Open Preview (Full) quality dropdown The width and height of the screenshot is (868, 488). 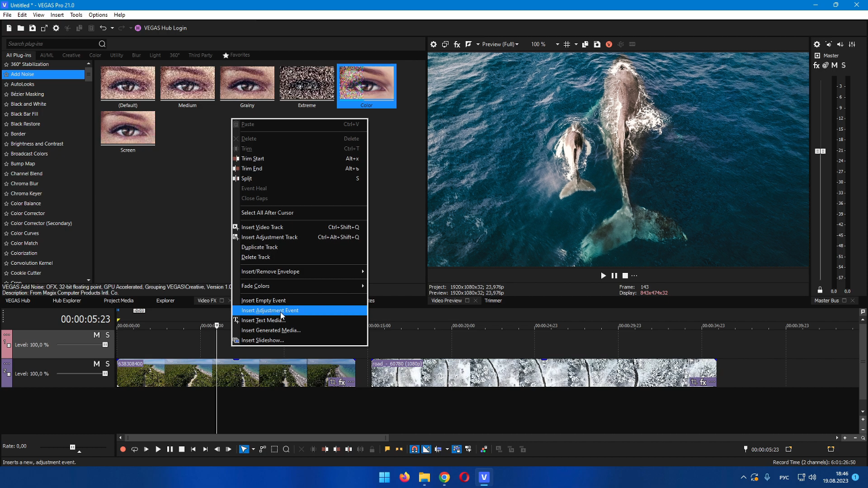501,44
